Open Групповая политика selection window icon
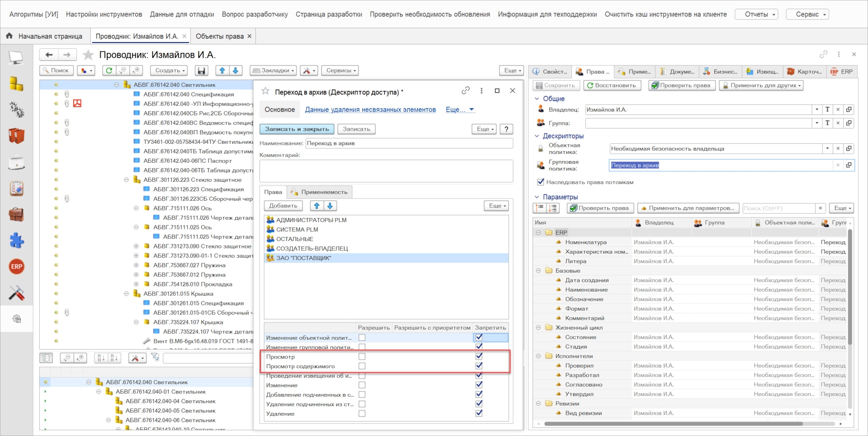The height and width of the screenshot is (436, 868). (x=849, y=165)
